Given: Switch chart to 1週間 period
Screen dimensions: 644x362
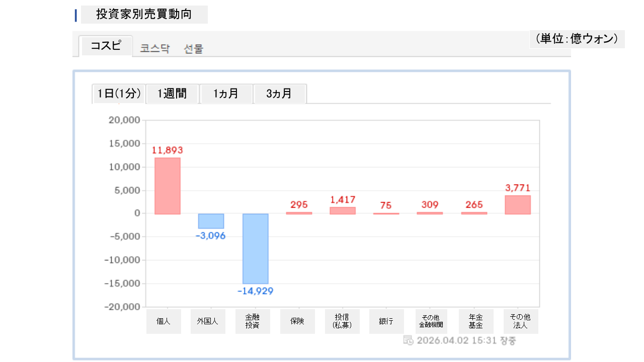Looking at the screenshot, I should point(172,94).
